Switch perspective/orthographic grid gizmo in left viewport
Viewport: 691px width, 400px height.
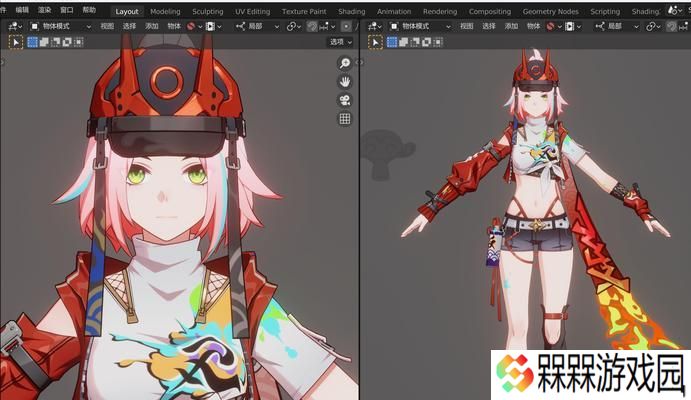click(x=345, y=119)
